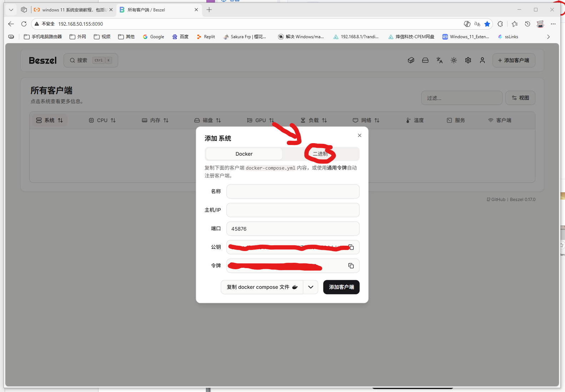Expand the 其他 bookmark folder
Screen dimensions: 565x392
pyautogui.click(x=126, y=37)
